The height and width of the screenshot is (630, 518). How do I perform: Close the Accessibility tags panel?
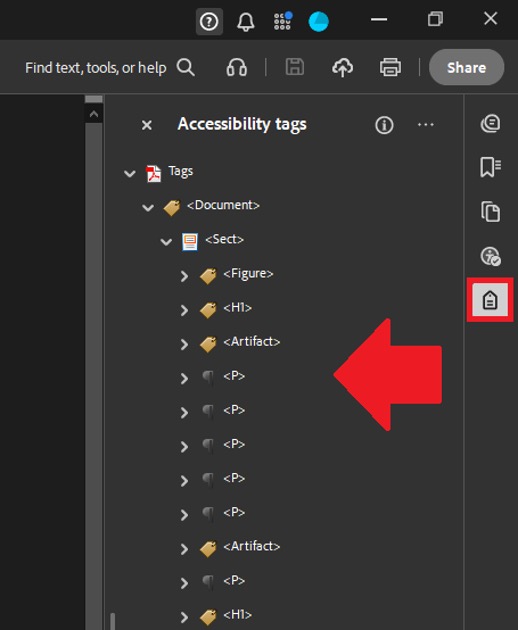point(147,125)
